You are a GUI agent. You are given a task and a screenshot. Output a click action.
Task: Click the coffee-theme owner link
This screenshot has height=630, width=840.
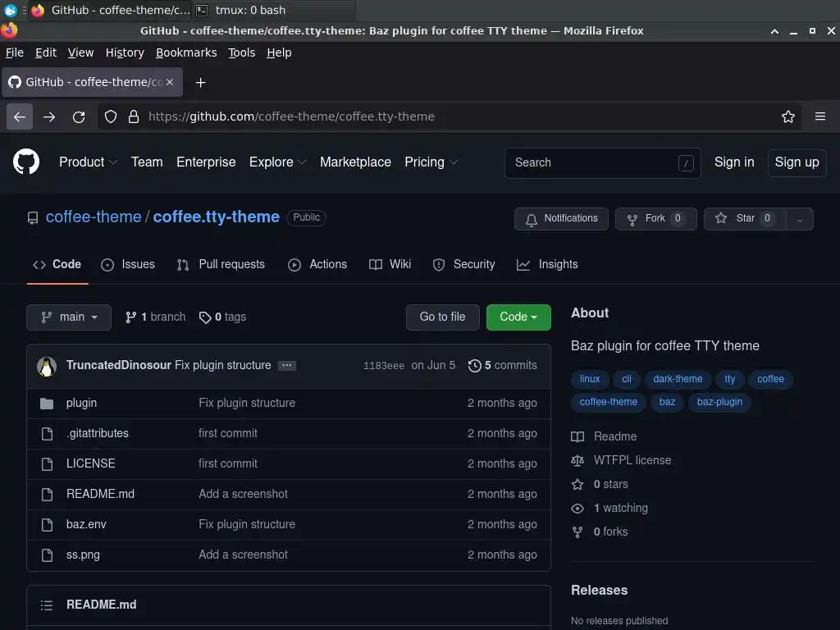(x=94, y=217)
